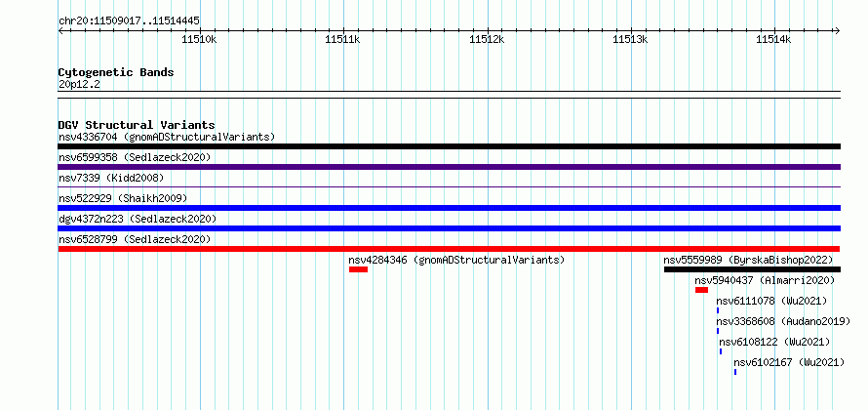
Task: Click the blue tick under nsv3368608
Action: [718, 331]
